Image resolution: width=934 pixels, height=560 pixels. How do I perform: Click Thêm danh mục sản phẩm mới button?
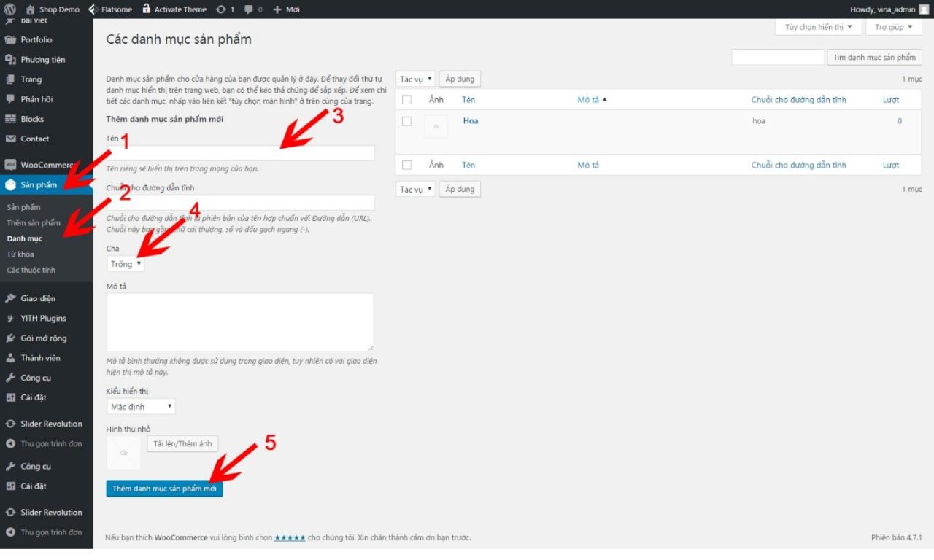click(164, 489)
